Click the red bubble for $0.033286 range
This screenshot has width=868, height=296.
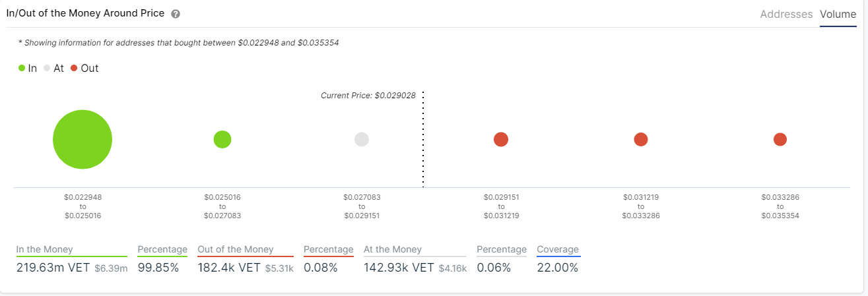pos(780,139)
